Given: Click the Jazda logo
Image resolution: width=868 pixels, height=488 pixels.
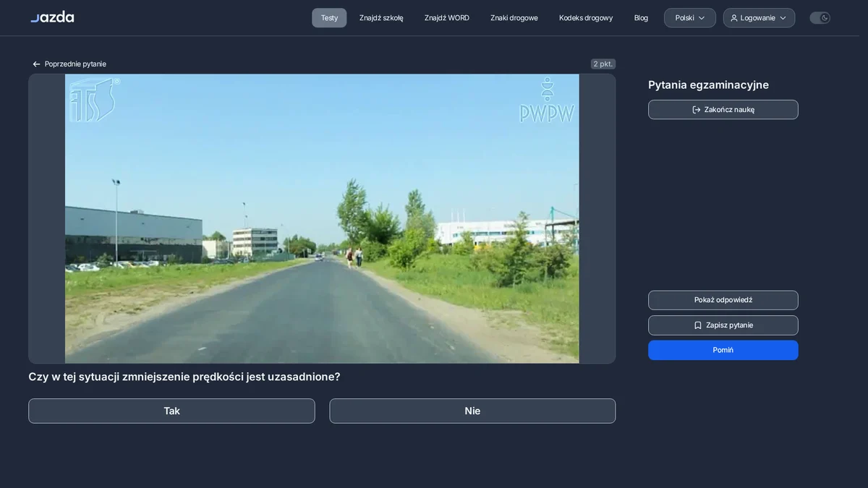Looking at the screenshot, I should [52, 17].
